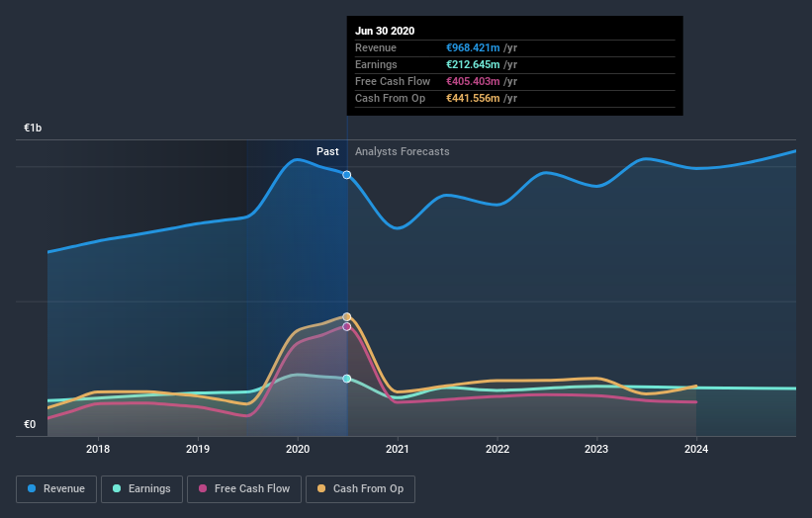Click the Revenue row label in tooltip
Viewport: 812px width, 518px height.
[x=376, y=47]
